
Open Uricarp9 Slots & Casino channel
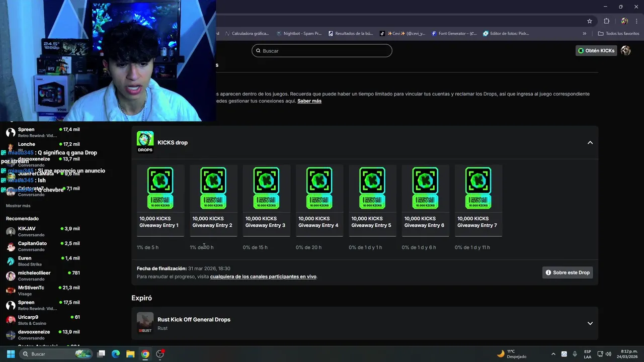point(43,320)
